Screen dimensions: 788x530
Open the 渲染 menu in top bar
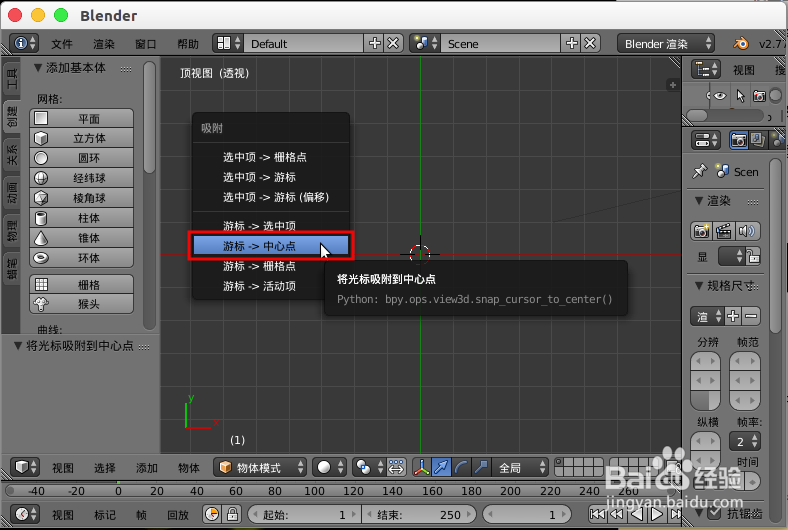click(104, 44)
